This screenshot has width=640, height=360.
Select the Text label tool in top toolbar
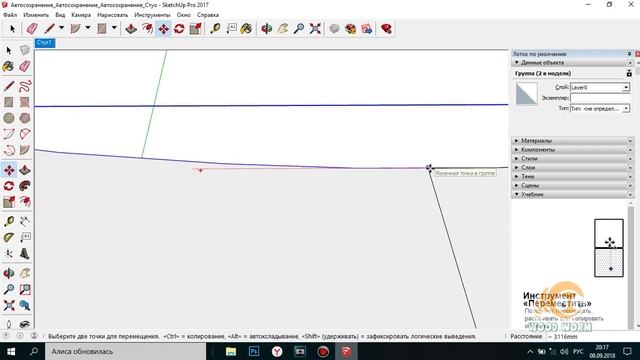(x=231, y=29)
